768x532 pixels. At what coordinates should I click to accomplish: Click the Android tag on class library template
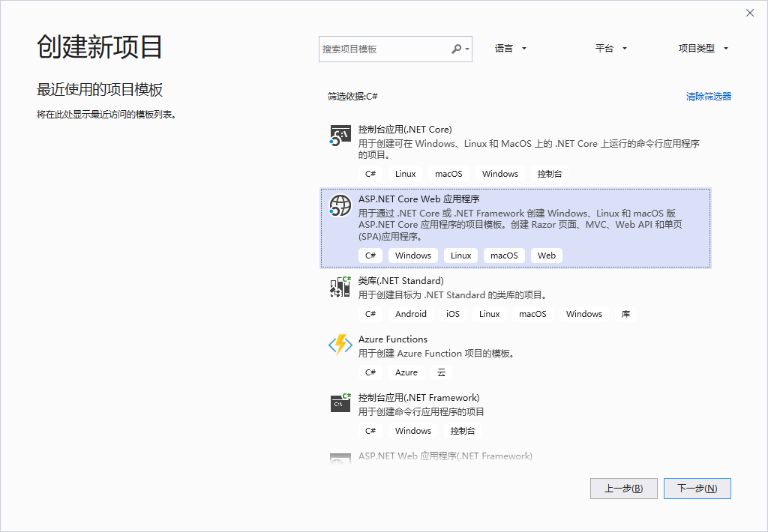(x=410, y=314)
